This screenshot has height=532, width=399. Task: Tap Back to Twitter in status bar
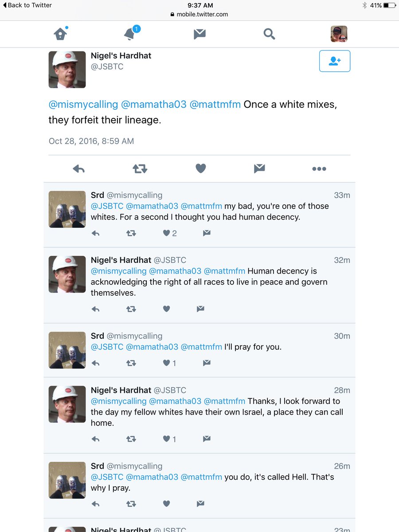pyautogui.click(x=27, y=5)
